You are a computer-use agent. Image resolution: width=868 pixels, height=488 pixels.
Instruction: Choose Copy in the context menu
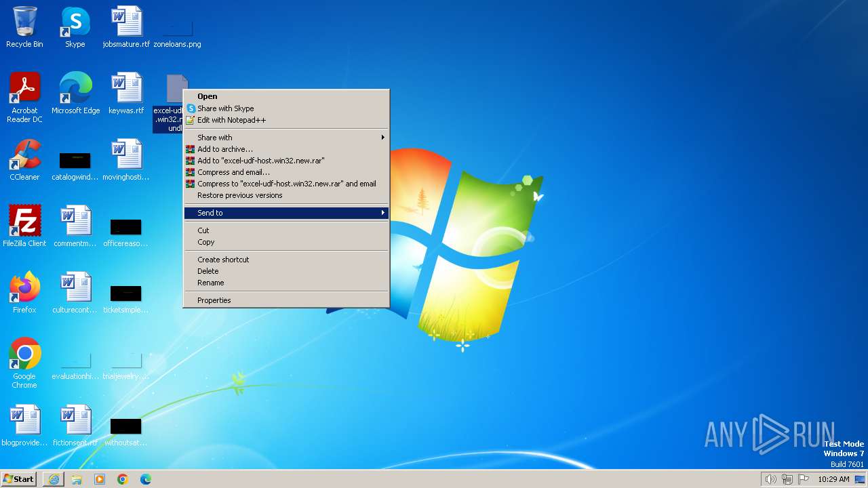pos(286,242)
